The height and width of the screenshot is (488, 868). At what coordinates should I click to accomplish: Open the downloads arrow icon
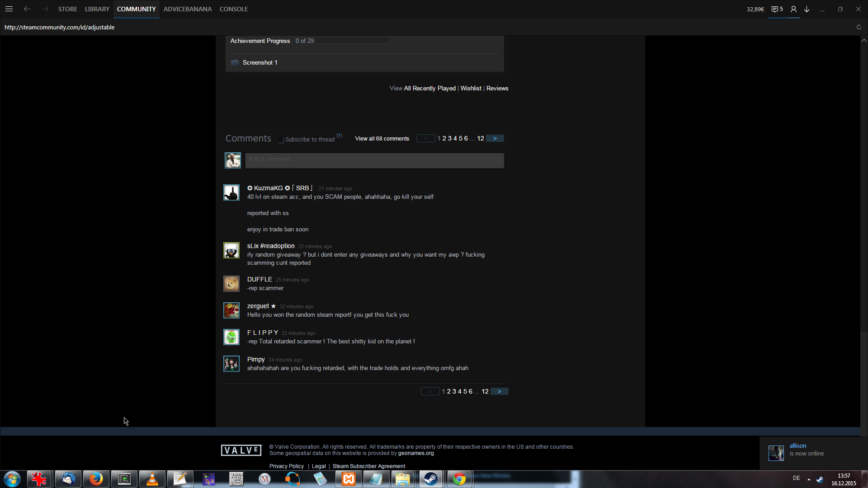[x=807, y=9]
